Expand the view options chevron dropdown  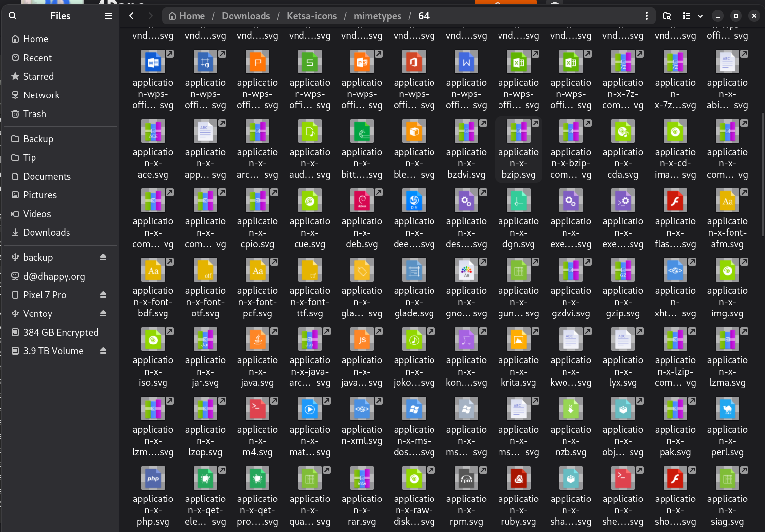700,16
